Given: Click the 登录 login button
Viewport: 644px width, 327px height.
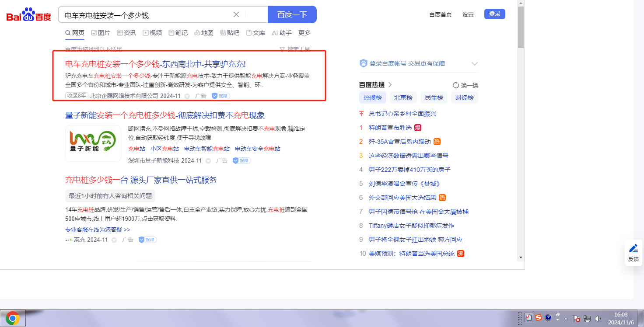Looking at the screenshot, I should pos(494,14).
